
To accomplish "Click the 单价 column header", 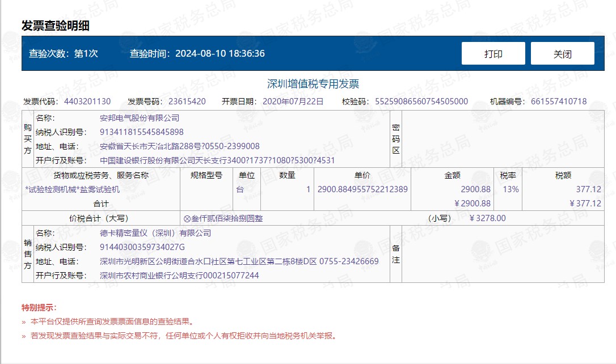I will (x=362, y=175).
